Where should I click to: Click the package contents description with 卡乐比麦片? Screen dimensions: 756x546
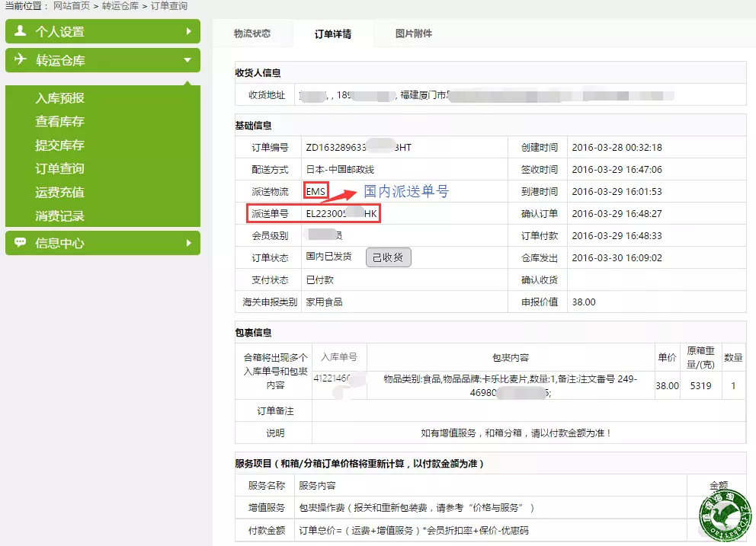(511, 385)
